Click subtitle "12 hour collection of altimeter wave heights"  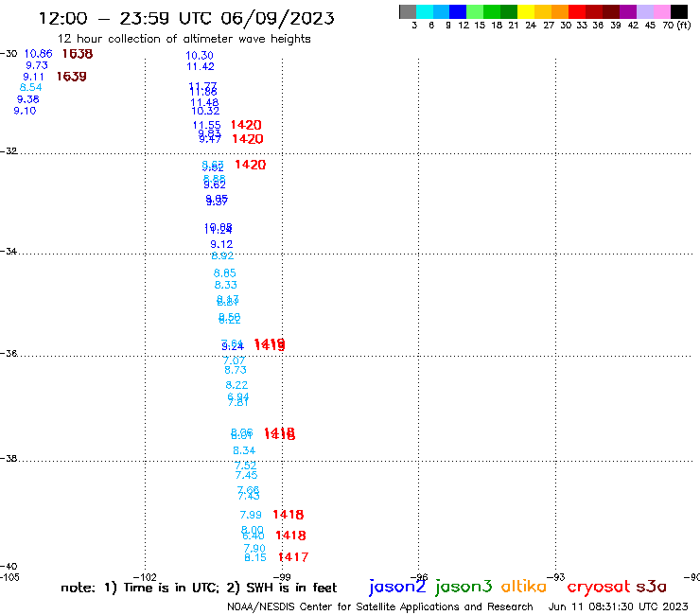[184, 39]
